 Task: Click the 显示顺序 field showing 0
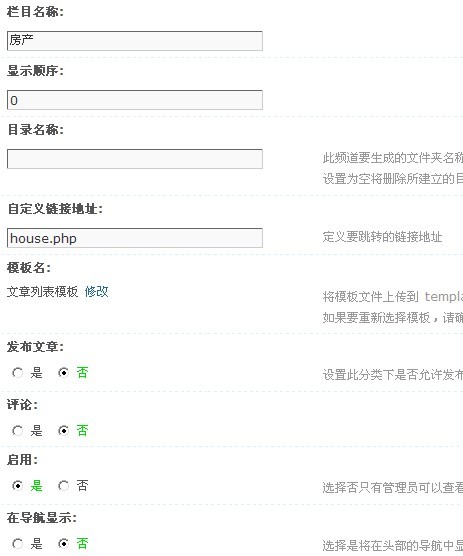click(135, 100)
